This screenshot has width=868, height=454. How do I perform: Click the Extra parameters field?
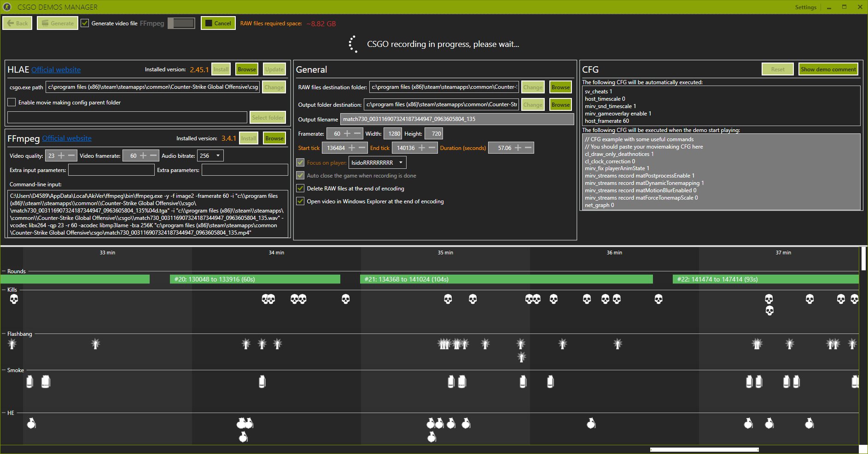pyautogui.click(x=245, y=170)
